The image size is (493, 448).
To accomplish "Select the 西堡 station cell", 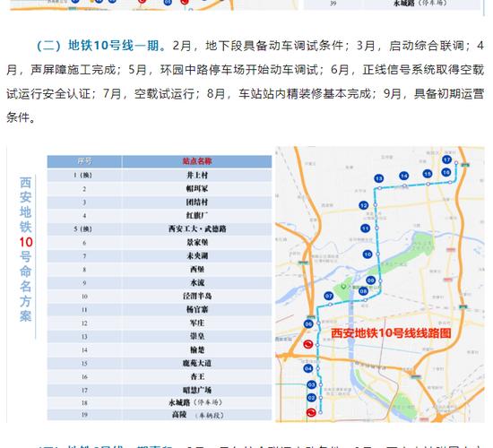I will [x=197, y=270].
